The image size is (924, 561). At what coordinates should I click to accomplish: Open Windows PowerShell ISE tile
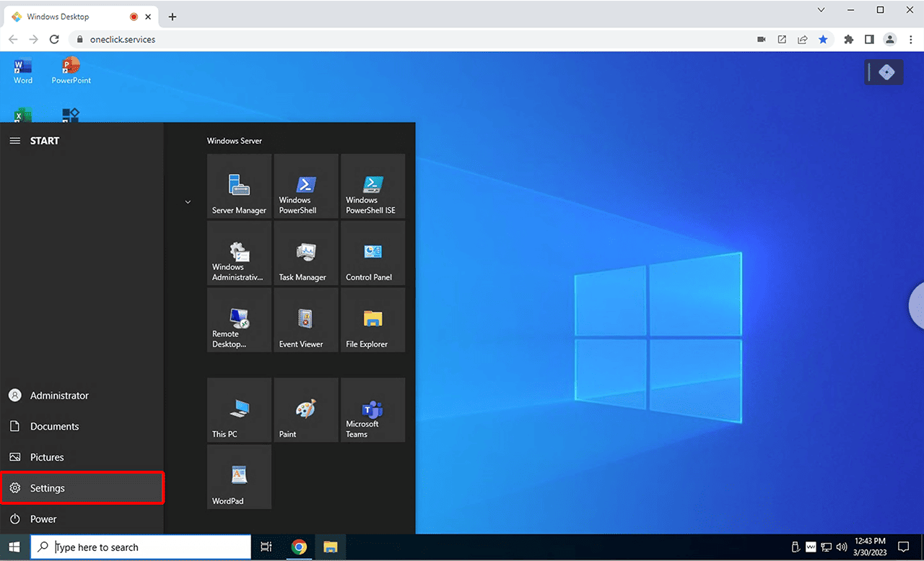372,186
